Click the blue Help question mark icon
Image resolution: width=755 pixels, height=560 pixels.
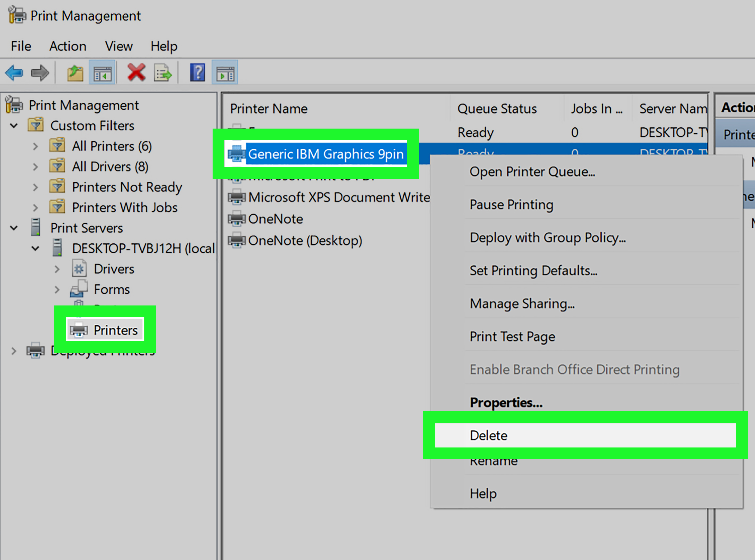(x=198, y=73)
